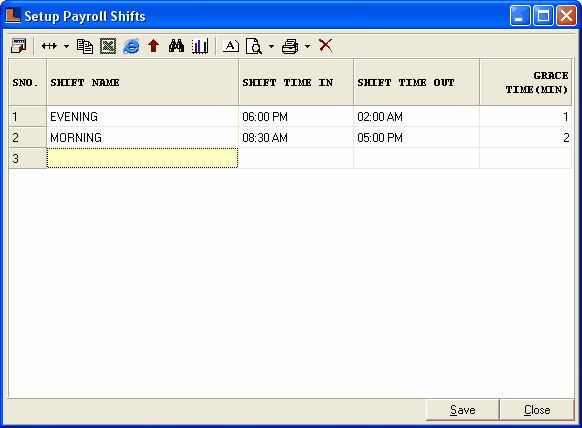Image resolution: width=582 pixels, height=428 pixels.
Task: Select the MORNING shift name cell
Action: click(x=143, y=138)
